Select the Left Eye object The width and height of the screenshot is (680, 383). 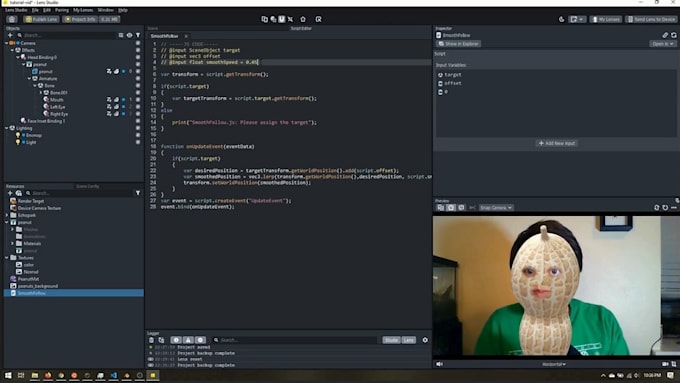point(57,107)
